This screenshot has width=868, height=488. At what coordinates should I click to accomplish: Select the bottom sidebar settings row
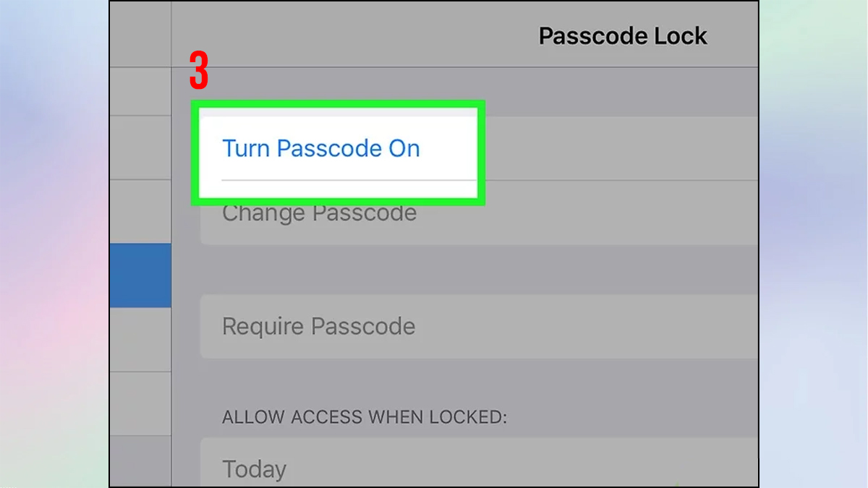140,463
